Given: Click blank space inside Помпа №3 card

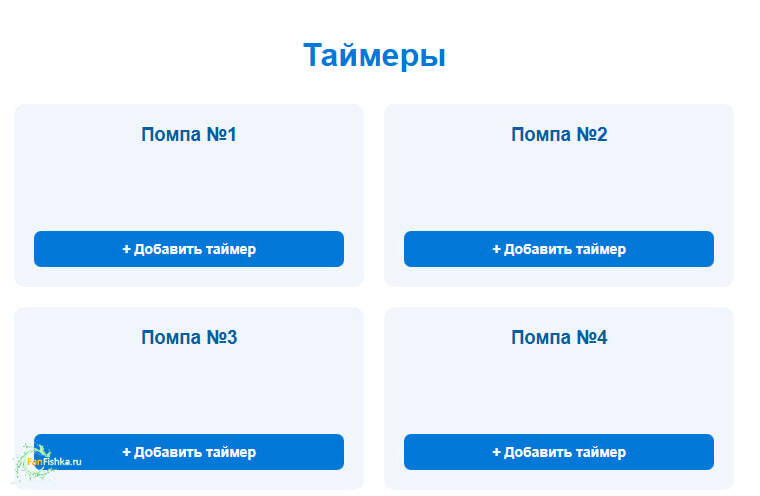Looking at the screenshot, I should [189, 391].
